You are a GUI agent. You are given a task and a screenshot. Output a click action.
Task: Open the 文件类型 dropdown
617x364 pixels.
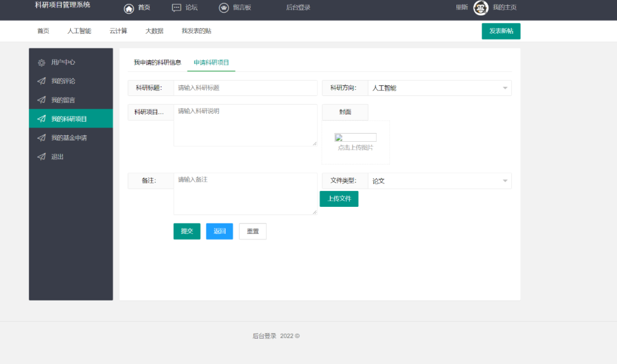pyautogui.click(x=439, y=181)
